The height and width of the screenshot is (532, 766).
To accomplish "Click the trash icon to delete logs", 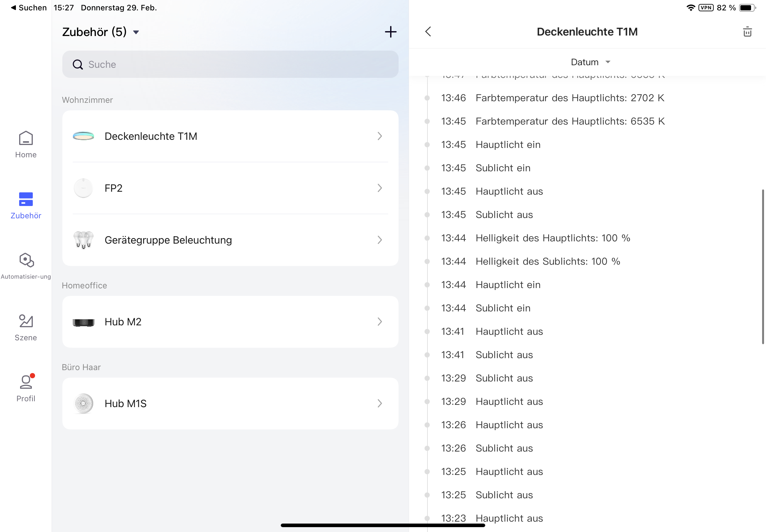I will click(747, 32).
